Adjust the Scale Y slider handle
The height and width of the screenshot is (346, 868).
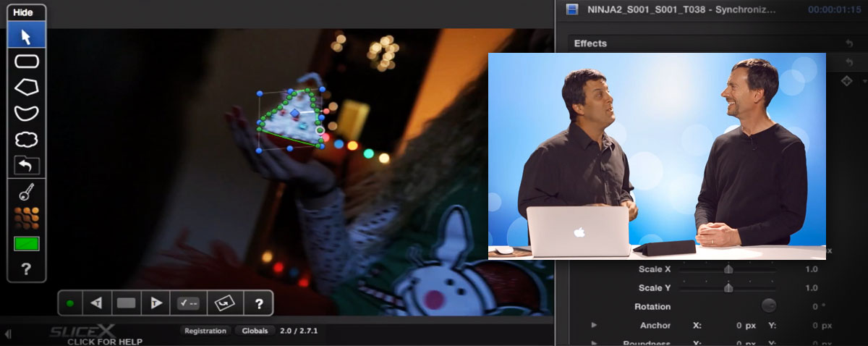point(728,287)
